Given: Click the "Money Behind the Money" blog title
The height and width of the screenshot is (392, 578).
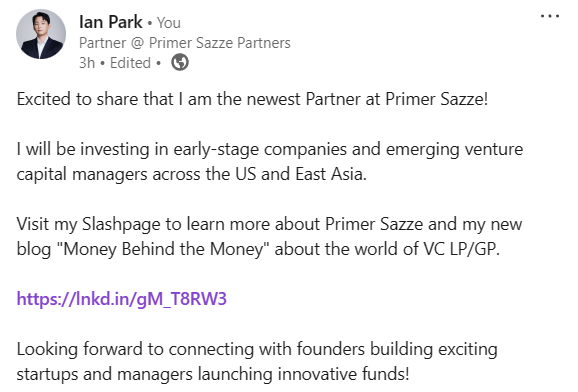Looking at the screenshot, I should [x=164, y=249].
